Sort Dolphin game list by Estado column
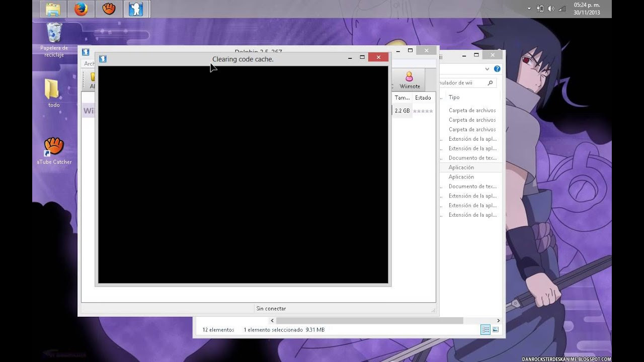644x362 pixels. pyautogui.click(x=423, y=98)
